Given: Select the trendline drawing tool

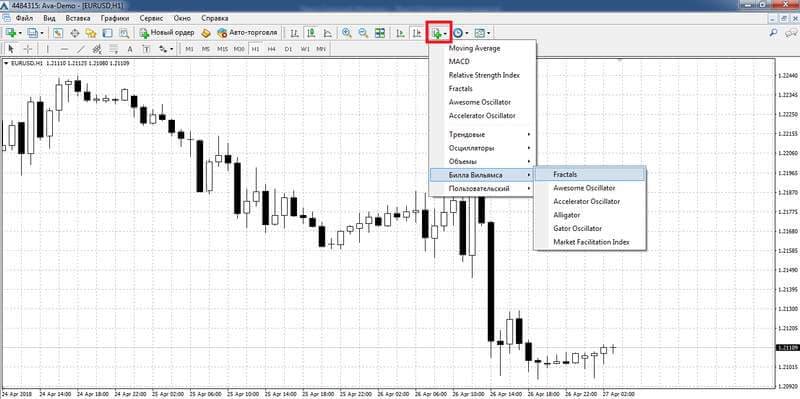Looking at the screenshot, I should [81, 49].
